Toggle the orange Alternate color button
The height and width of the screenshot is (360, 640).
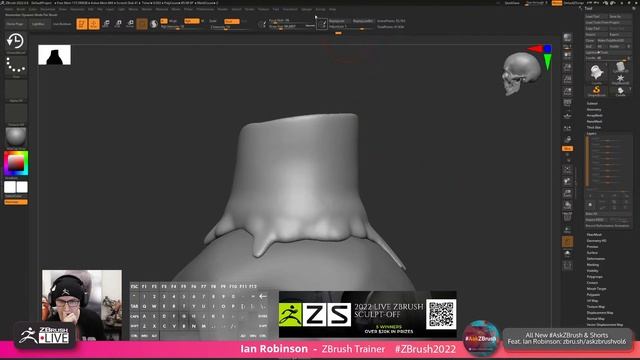16,202
